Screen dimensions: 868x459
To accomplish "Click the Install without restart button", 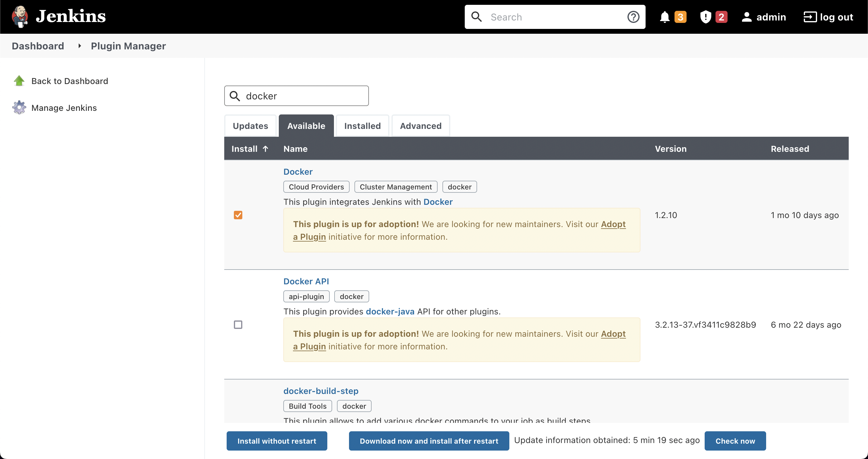I will point(277,441).
